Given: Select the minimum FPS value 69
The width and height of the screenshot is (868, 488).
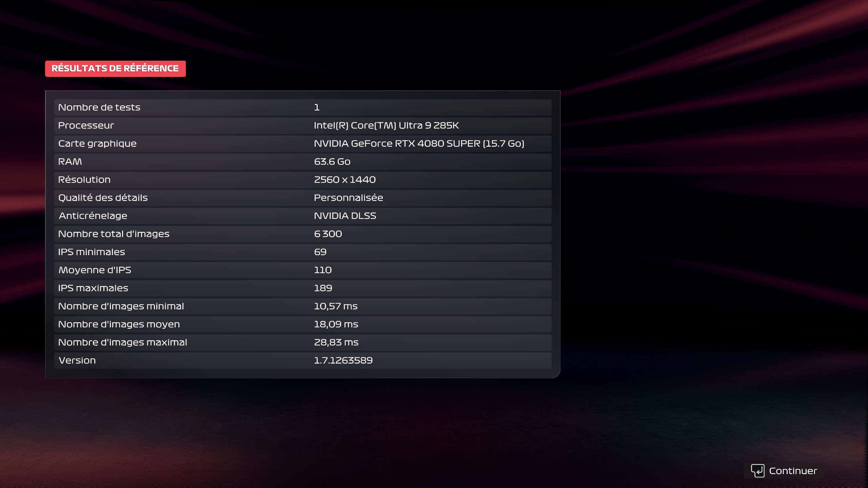Looking at the screenshot, I should click(x=320, y=252).
